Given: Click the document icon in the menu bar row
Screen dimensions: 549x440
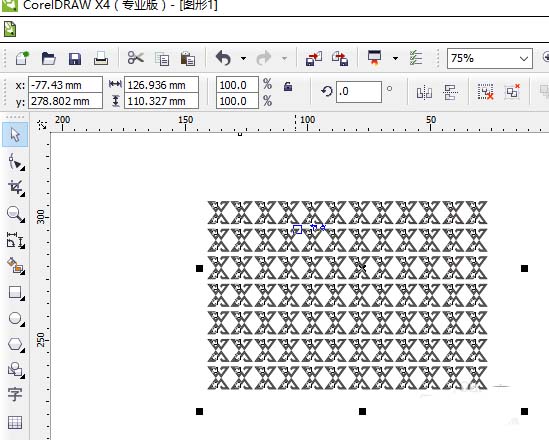Looking at the screenshot, I should coord(10,29).
